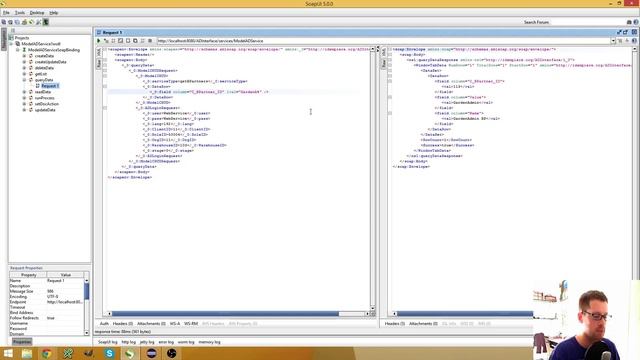Open Eclipse from taskbar
640x360 pixels.
(x=151, y=353)
